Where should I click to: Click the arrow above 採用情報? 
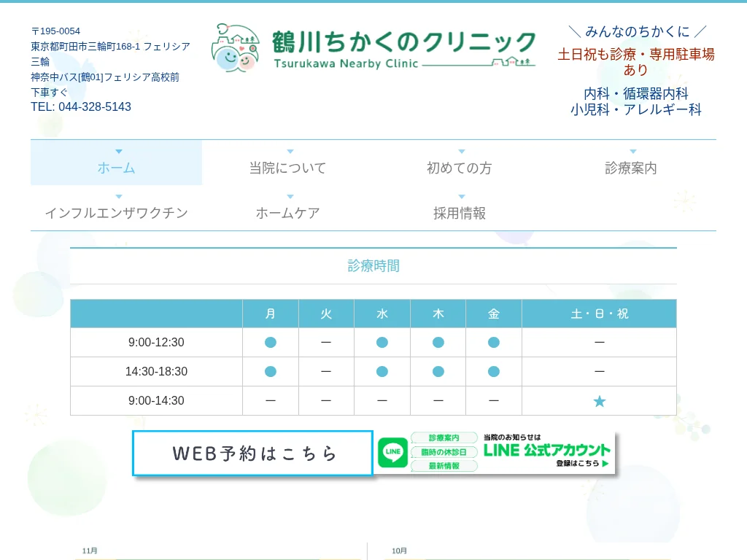(462, 197)
